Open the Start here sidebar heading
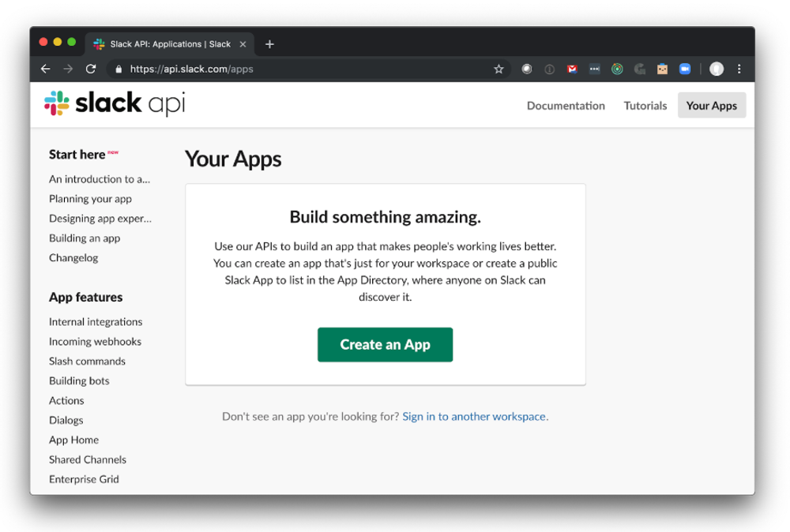This screenshot has height=532, width=790. (77, 155)
